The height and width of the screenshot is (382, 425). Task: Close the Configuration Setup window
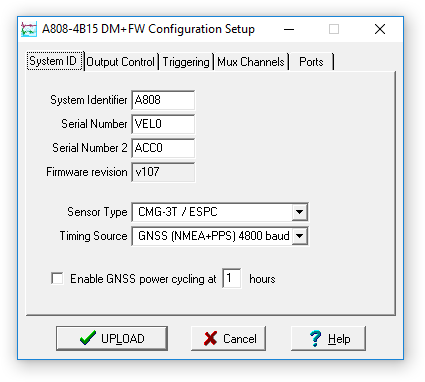(x=380, y=29)
